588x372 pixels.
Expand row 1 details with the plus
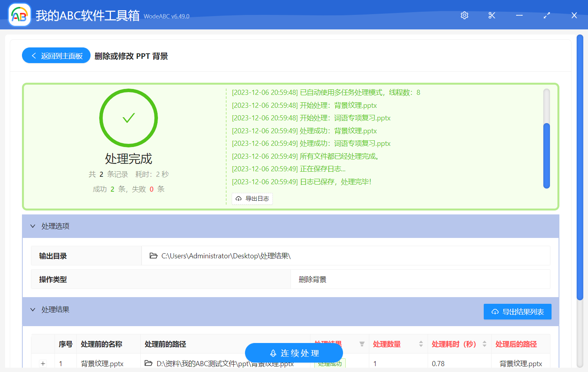[x=43, y=364]
